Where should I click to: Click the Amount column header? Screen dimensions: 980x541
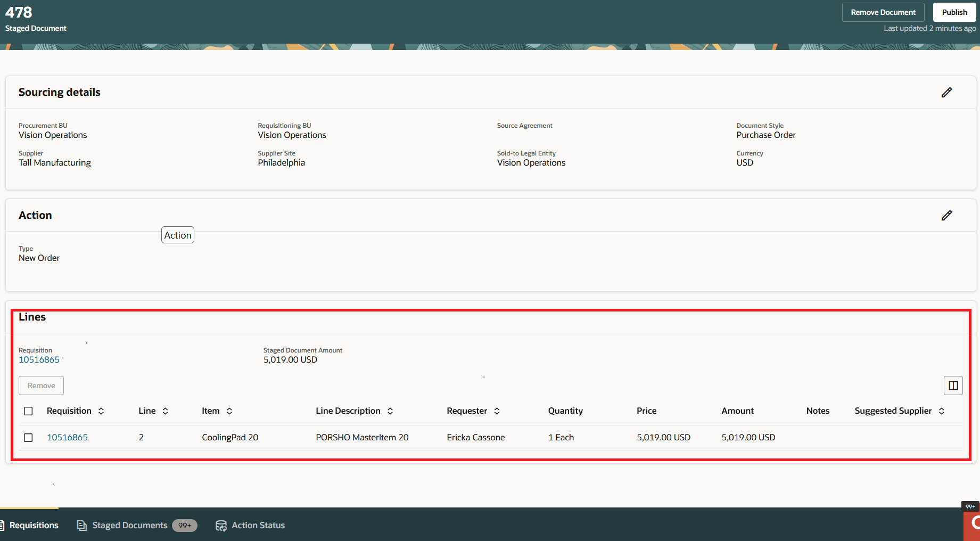[737, 411]
